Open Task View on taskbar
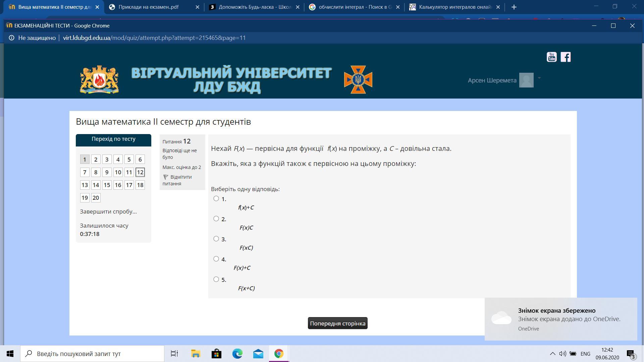This screenshot has height=362, width=644. click(x=174, y=354)
